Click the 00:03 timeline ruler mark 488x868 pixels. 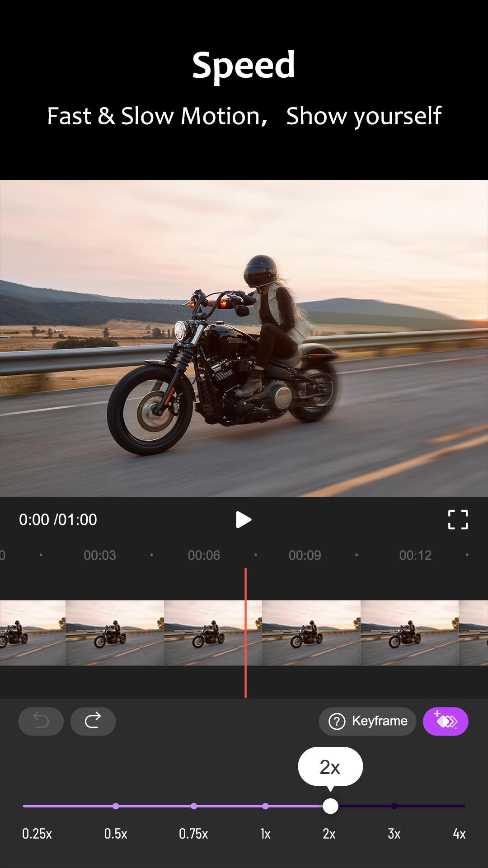[x=100, y=555]
